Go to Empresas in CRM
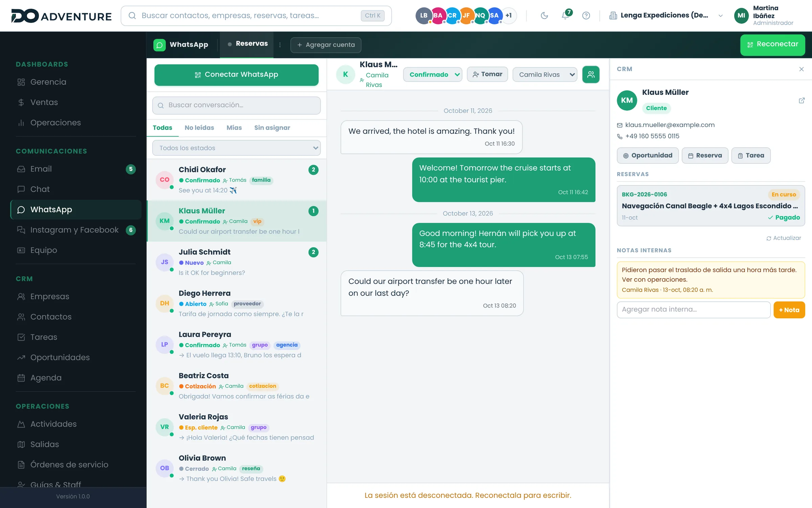 76,296
